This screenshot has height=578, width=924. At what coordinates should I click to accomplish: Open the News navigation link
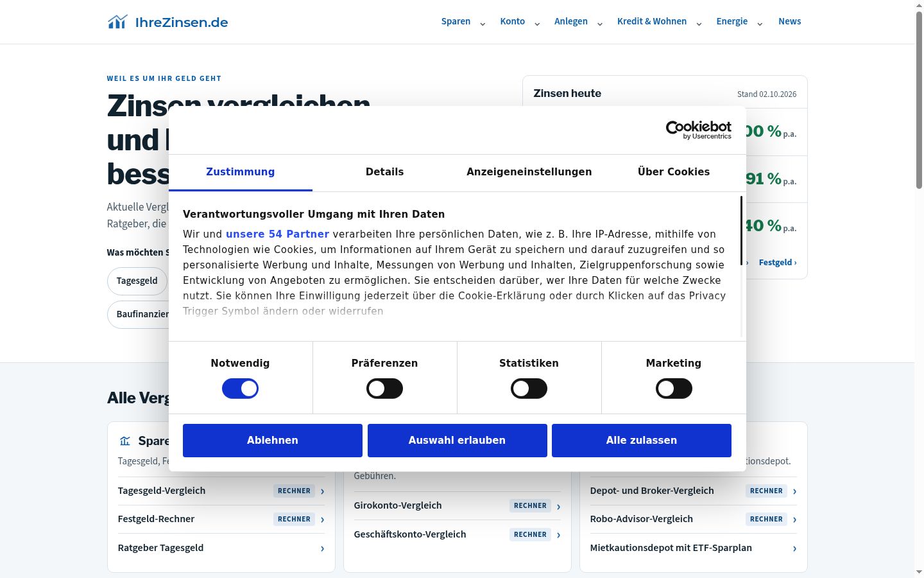click(789, 21)
